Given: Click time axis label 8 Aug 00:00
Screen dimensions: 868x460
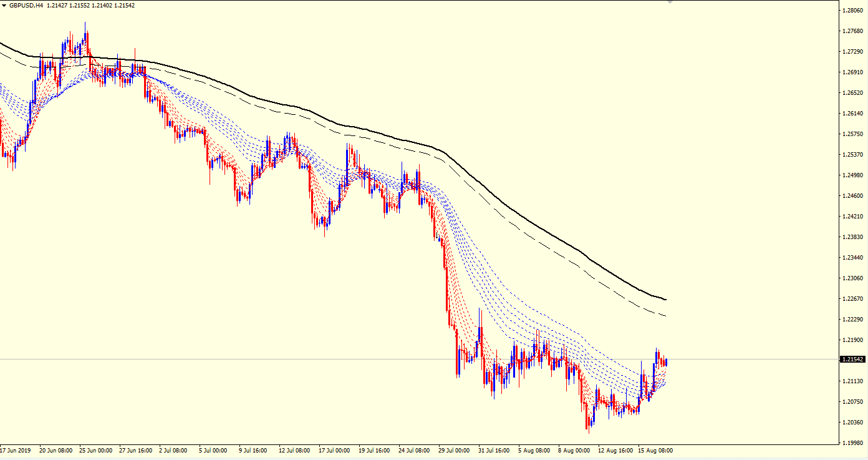Looking at the screenshot, I should pyautogui.click(x=574, y=450).
